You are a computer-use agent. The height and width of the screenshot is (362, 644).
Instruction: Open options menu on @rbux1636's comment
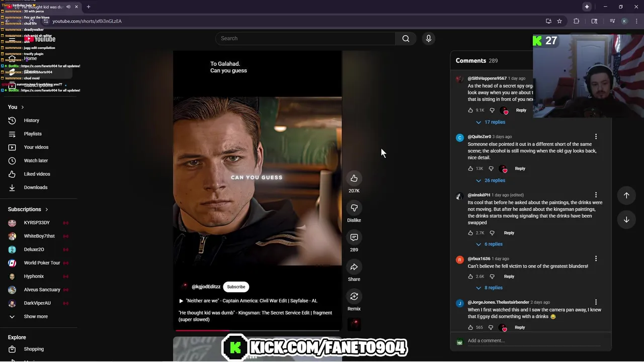coord(596,258)
